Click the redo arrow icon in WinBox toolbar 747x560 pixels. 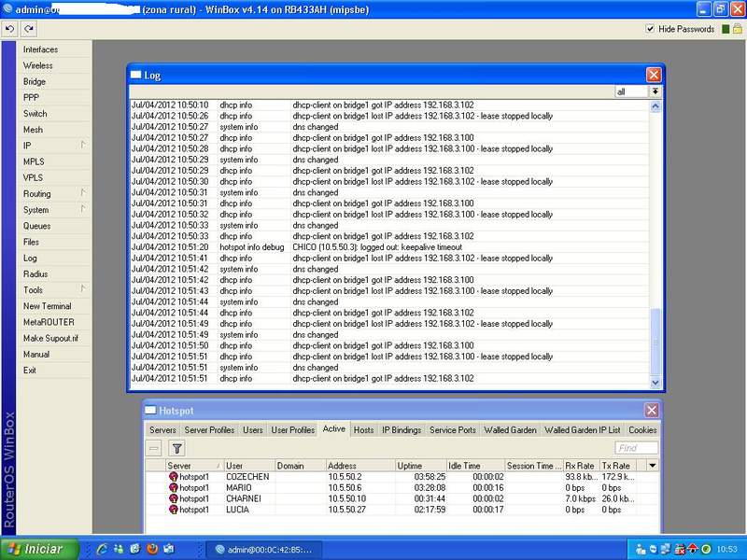(x=29, y=29)
